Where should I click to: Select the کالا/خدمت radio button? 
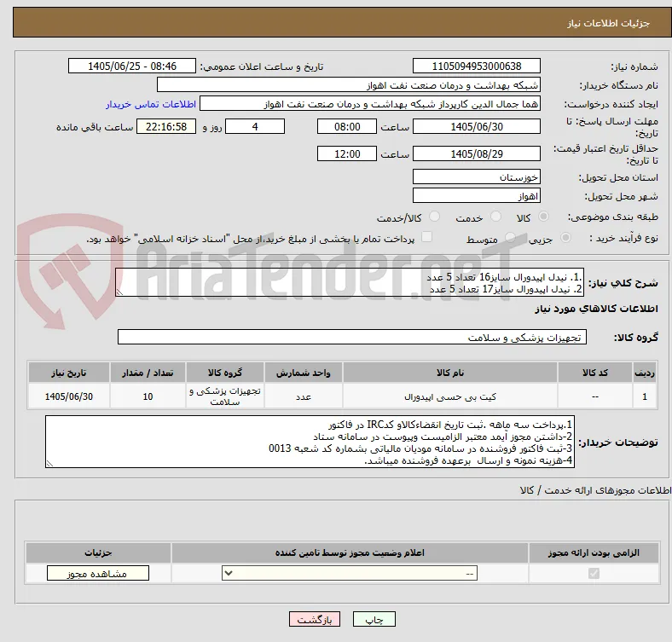[x=434, y=217]
